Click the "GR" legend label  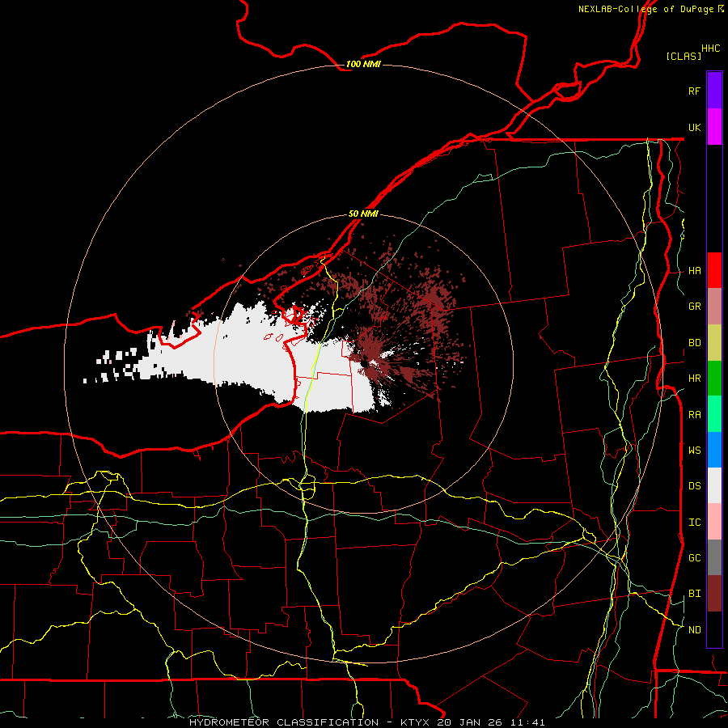click(694, 307)
